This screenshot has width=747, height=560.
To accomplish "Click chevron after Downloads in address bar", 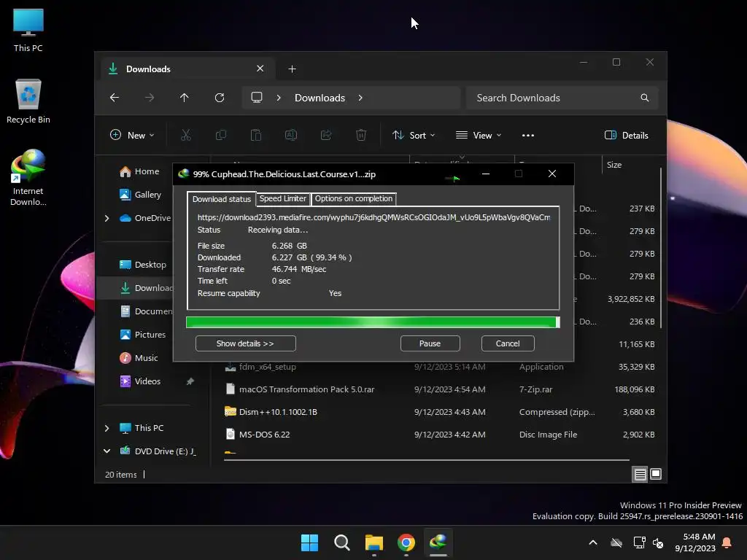I will tap(360, 98).
